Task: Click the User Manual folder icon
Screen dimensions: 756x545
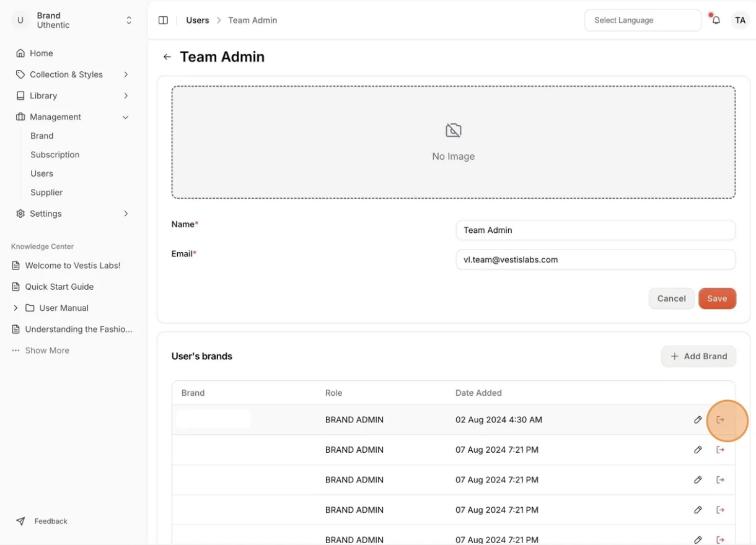Action: (30, 308)
